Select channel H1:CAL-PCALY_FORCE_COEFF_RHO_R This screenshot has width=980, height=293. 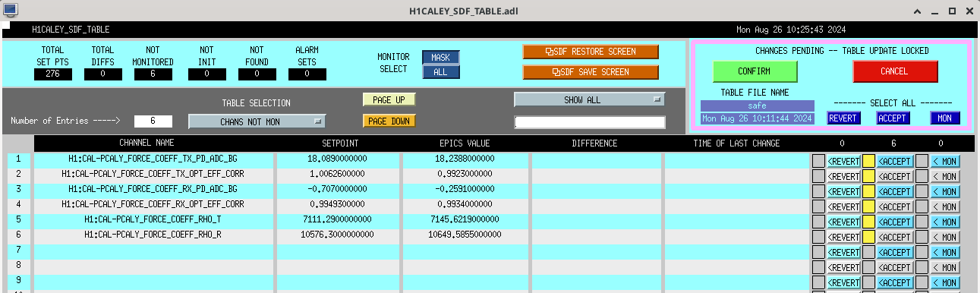153,235
